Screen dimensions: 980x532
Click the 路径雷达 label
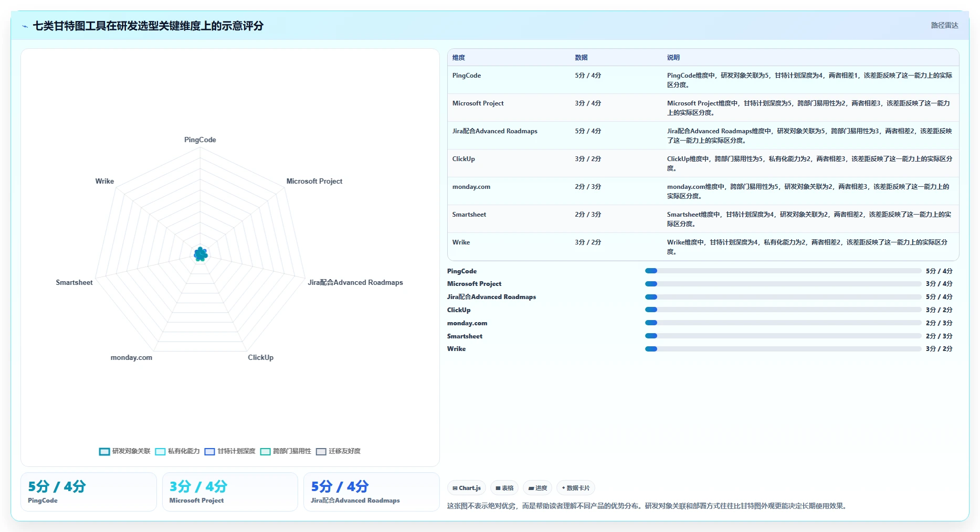click(944, 25)
